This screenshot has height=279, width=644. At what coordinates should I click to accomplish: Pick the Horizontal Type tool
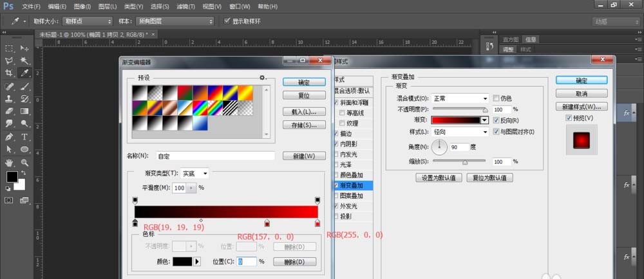(x=24, y=137)
